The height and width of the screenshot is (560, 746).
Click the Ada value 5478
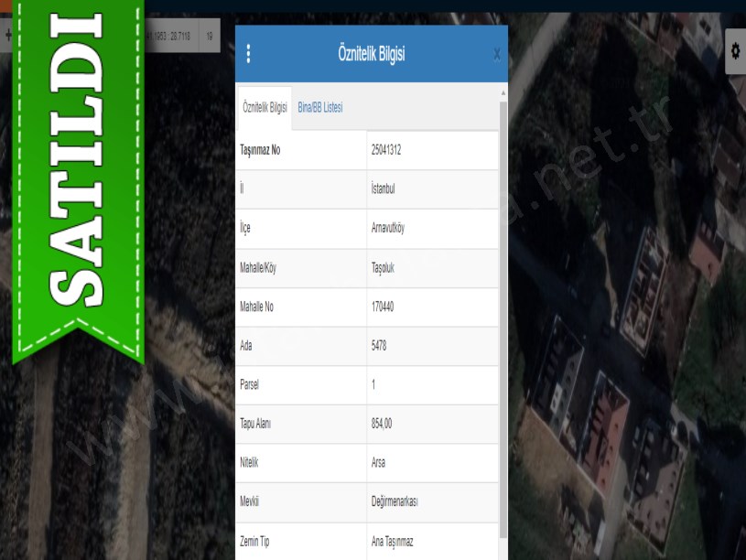[380, 346]
